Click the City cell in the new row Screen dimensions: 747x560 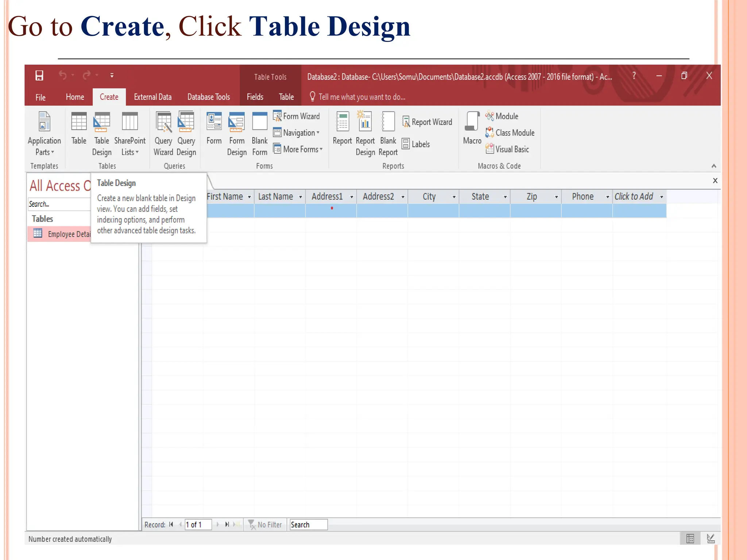433,211
